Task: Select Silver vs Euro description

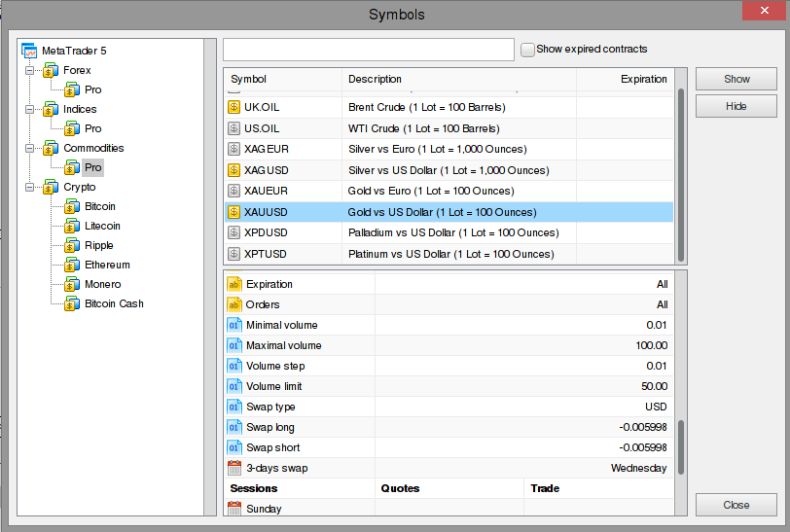Action: coord(438,149)
